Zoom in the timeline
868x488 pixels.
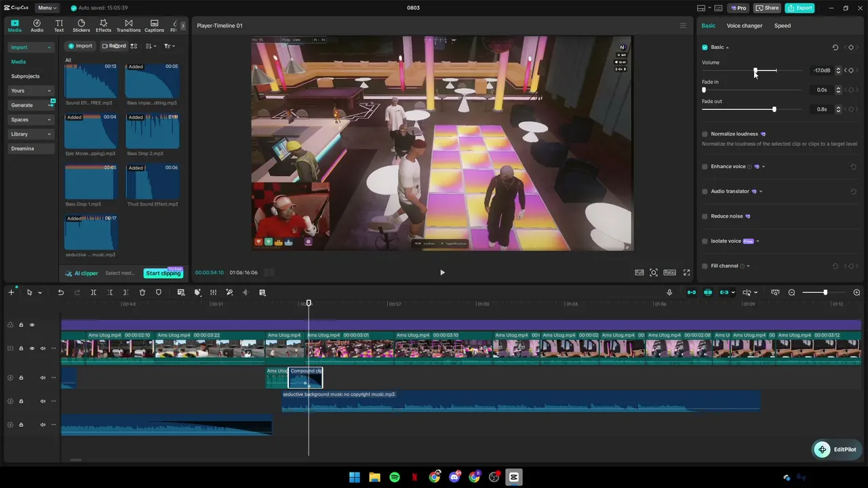point(856,293)
